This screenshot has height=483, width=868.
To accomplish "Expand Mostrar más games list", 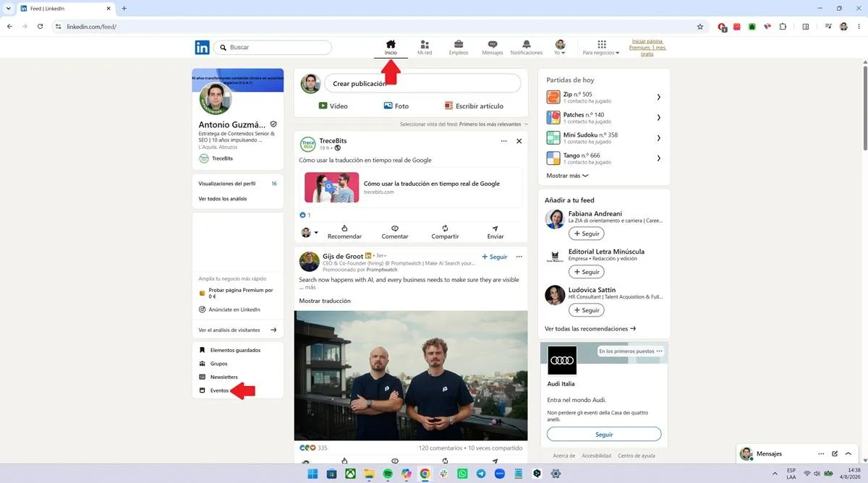I will point(567,176).
